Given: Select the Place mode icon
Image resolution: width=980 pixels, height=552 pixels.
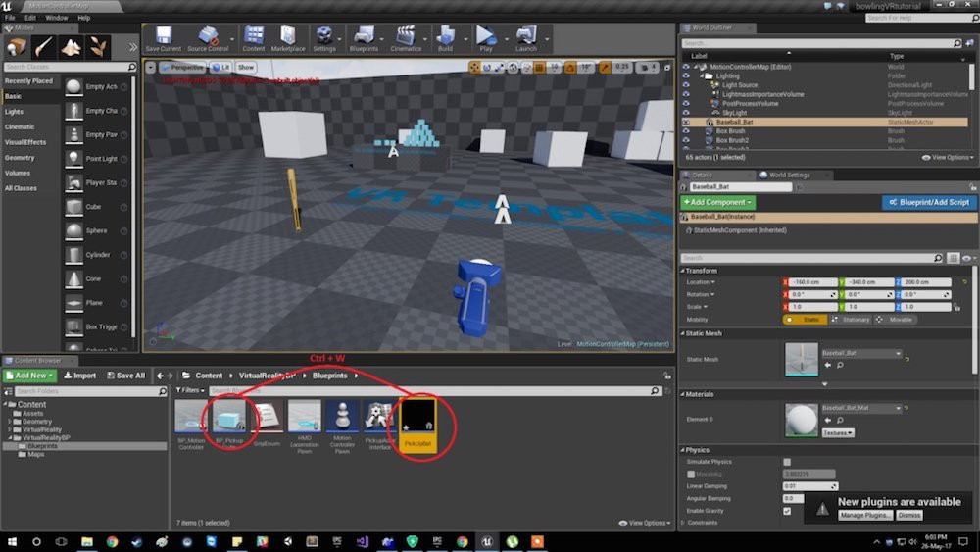Looking at the screenshot, I should 17,47.
